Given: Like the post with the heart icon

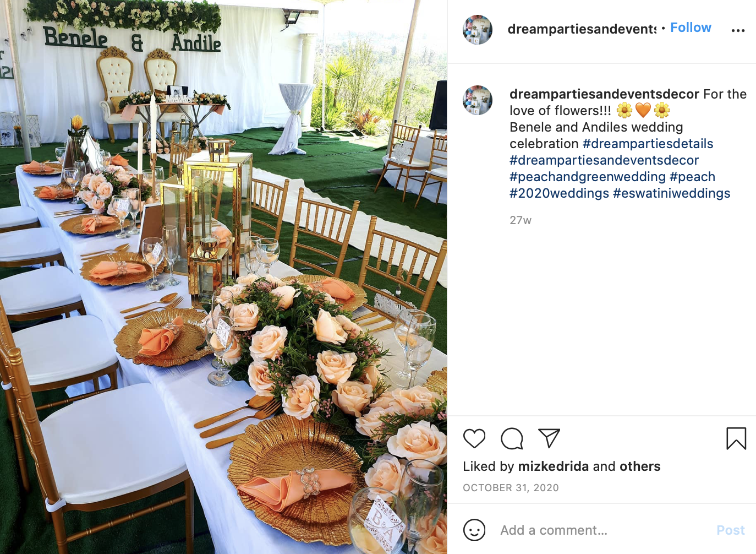Looking at the screenshot, I should (x=474, y=438).
